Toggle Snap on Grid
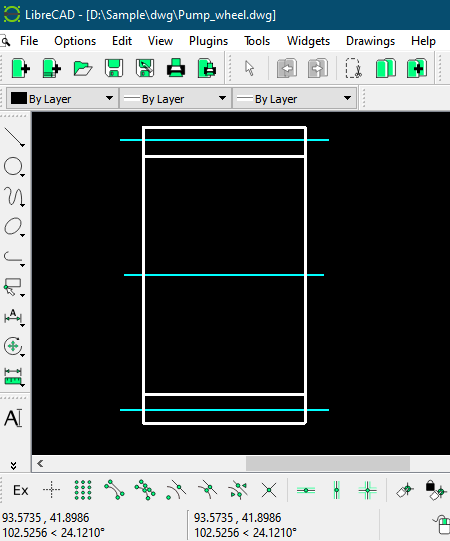 pyautogui.click(x=83, y=490)
